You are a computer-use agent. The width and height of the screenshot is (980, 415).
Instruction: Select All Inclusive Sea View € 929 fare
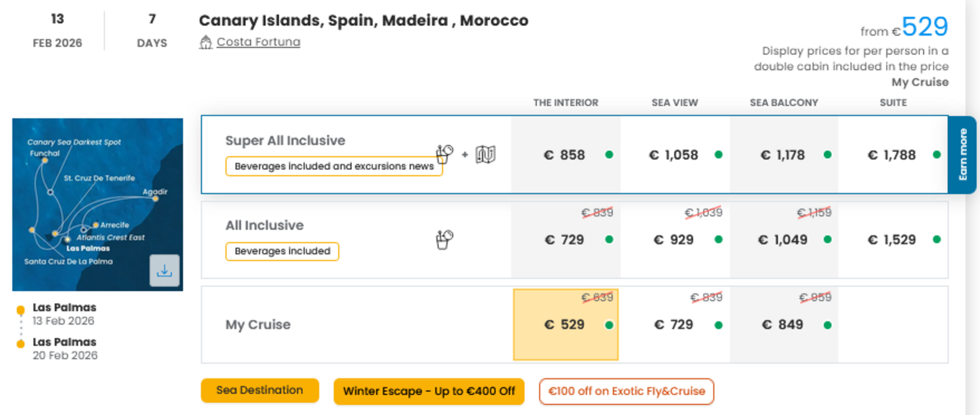click(x=675, y=240)
